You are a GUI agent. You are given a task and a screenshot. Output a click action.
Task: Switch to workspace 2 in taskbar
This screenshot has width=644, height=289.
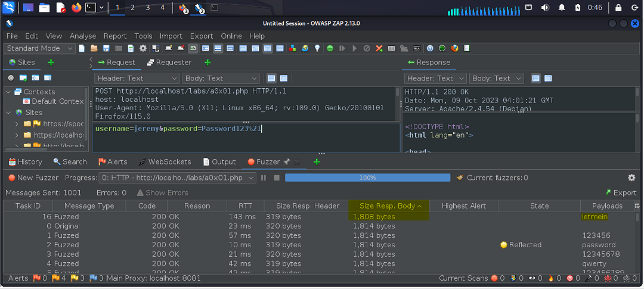(x=132, y=7)
